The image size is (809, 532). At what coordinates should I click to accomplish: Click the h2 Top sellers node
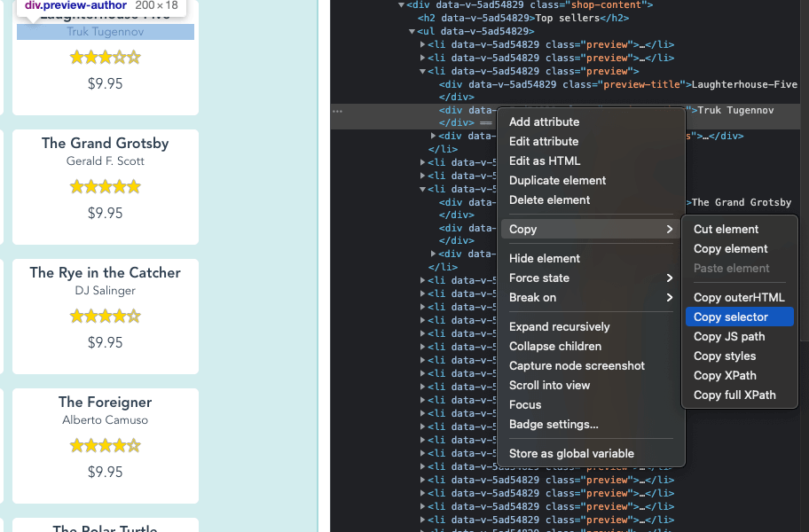point(523,18)
